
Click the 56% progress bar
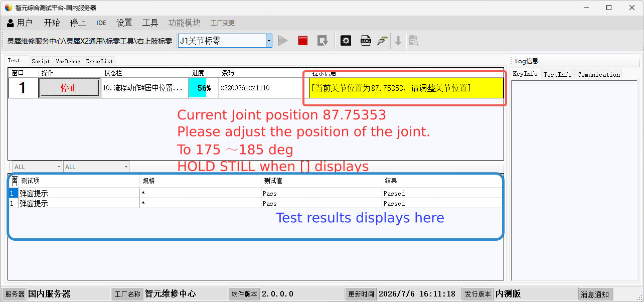[x=204, y=88]
